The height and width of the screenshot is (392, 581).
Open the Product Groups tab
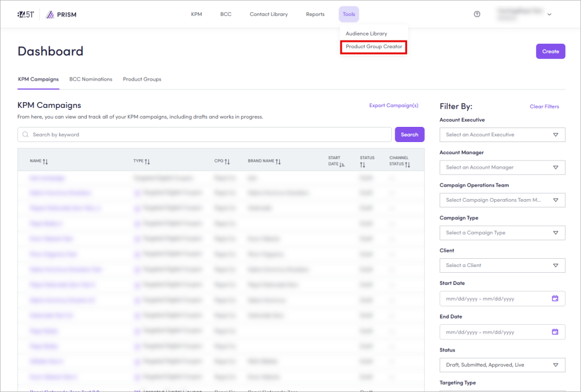(142, 79)
